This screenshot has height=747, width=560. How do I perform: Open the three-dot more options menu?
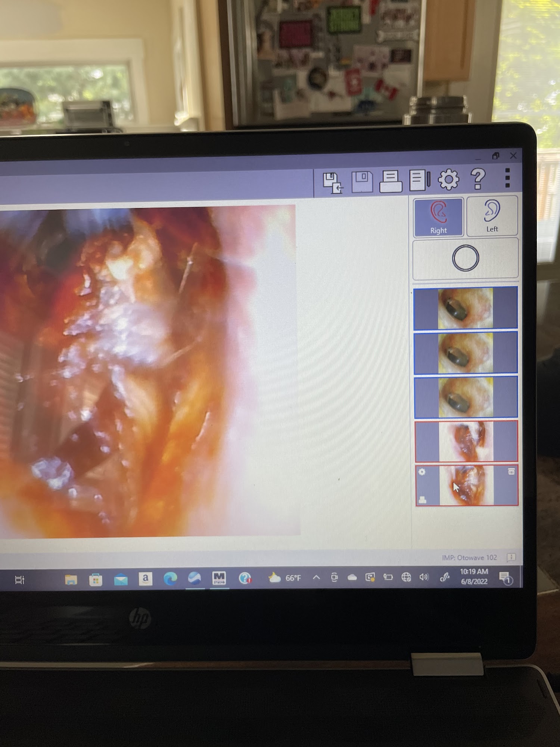click(x=507, y=178)
